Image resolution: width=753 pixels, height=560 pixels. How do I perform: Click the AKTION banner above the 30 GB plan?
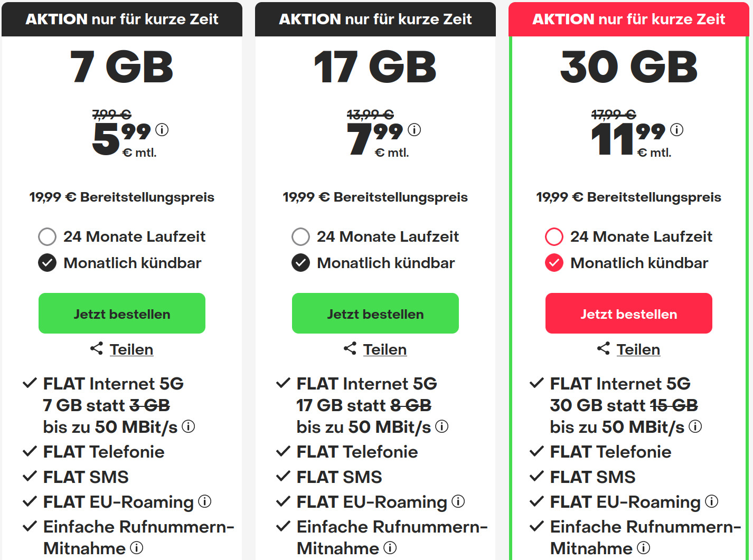click(628, 19)
